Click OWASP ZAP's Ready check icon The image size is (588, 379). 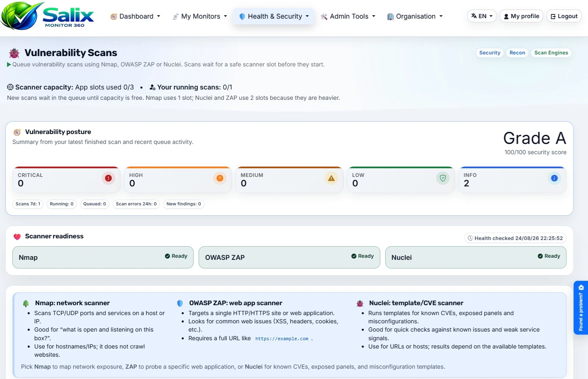(354, 256)
